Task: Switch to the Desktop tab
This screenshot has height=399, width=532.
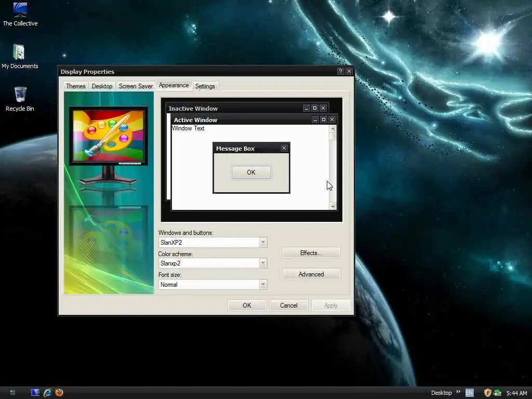Action: 102,86
